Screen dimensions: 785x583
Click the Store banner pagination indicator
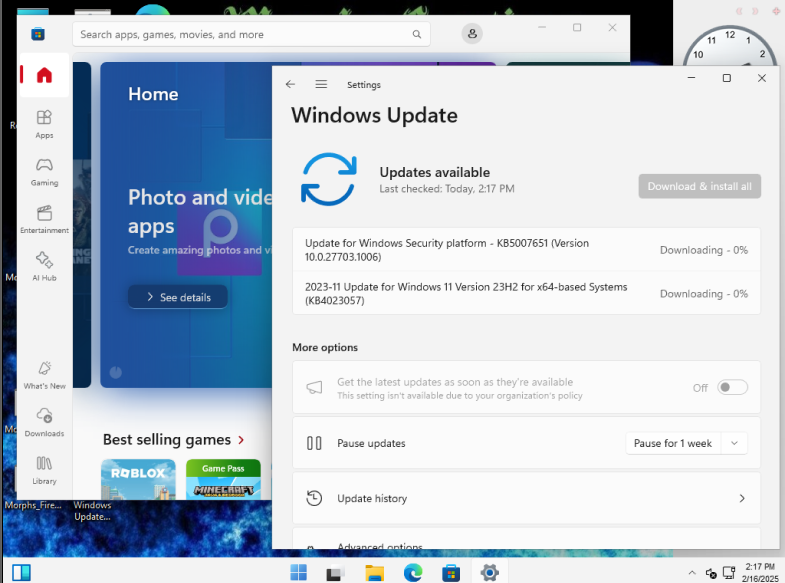point(116,372)
